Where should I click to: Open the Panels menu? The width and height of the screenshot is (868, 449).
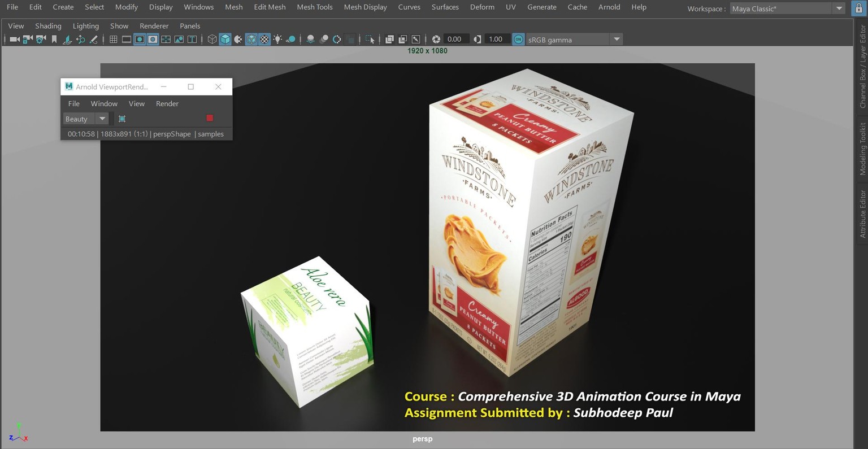click(190, 26)
